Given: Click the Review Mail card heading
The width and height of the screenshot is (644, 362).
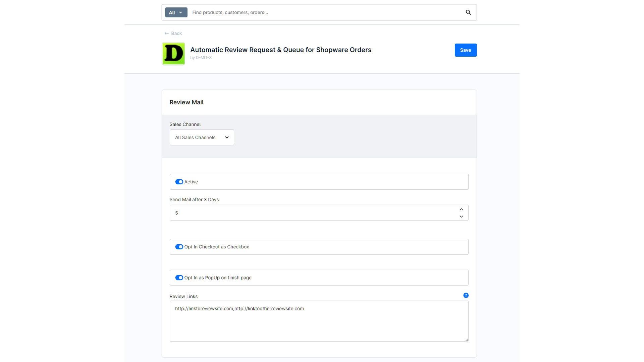Looking at the screenshot, I should pos(186,102).
